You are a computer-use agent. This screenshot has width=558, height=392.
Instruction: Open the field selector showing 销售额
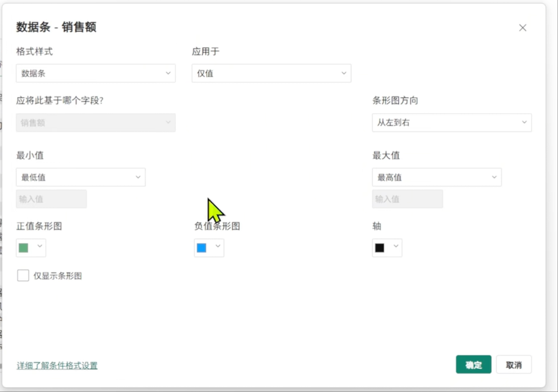click(96, 123)
